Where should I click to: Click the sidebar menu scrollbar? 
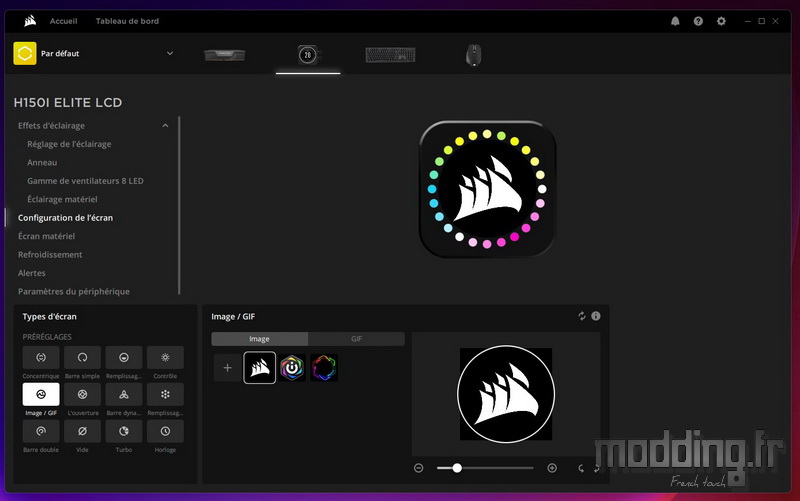coord(179,205)
